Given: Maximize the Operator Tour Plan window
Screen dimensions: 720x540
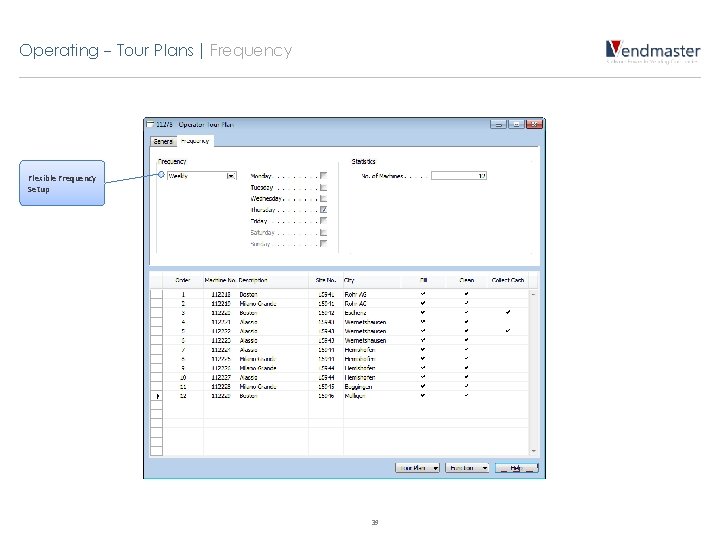Looking at the screenshot, I should [516, 124].
